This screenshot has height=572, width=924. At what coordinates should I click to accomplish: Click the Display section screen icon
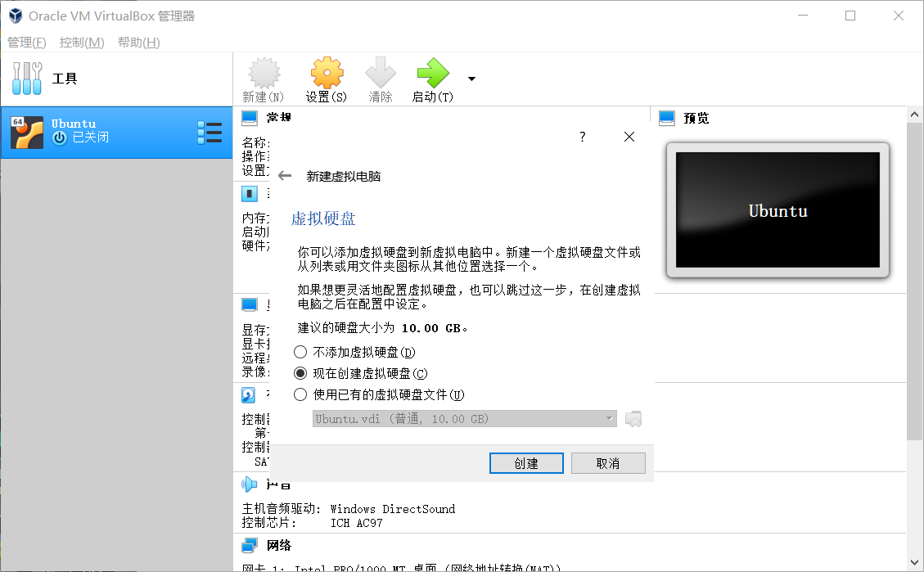(250, 304)
